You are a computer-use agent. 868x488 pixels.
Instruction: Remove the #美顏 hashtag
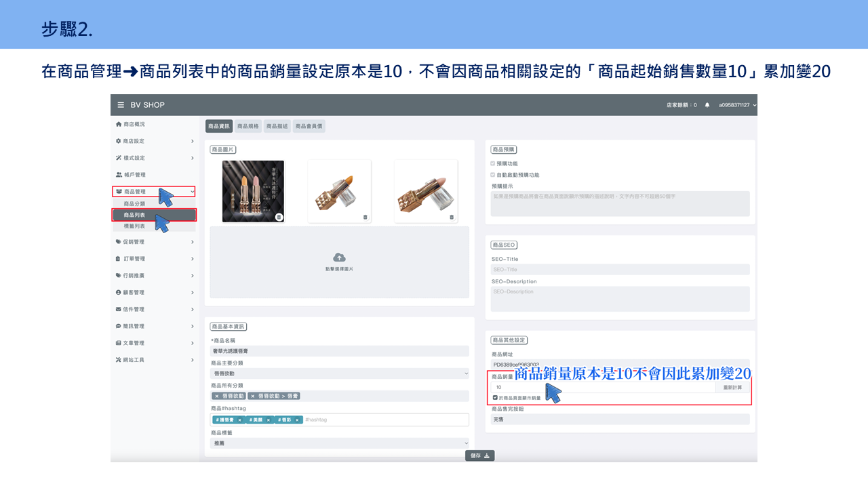(x=269, y=420)
